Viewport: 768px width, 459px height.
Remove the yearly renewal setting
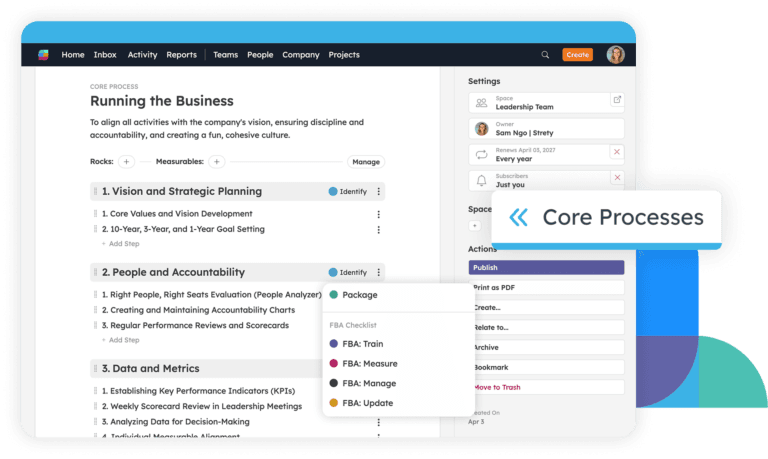[x=616, y=152]
